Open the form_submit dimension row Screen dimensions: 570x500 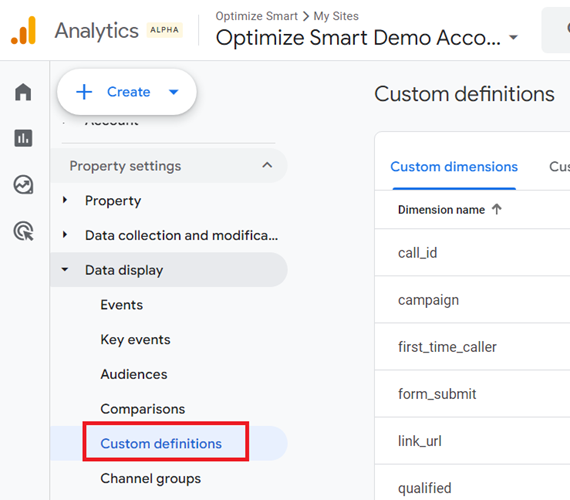[473, 394]
